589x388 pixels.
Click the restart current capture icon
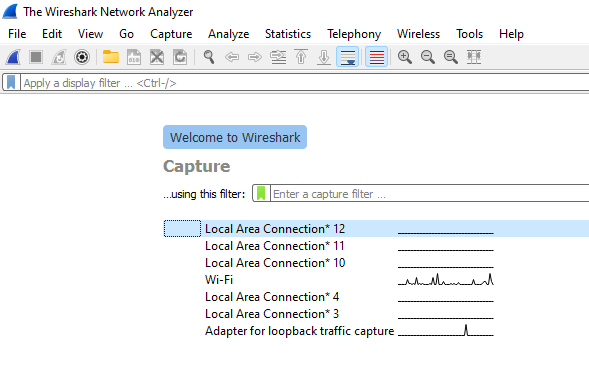coord(59,57)
